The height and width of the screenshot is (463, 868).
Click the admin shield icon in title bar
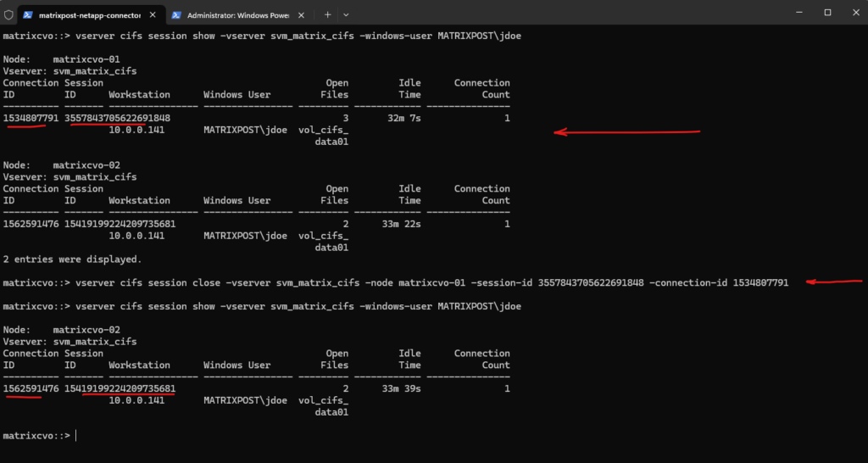pos(8,14)
